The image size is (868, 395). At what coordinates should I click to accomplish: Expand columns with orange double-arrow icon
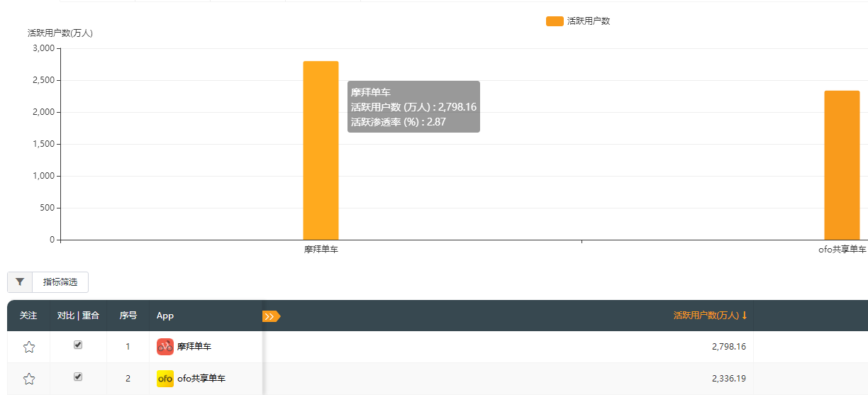pyautogui.click(x=271, y=316)
